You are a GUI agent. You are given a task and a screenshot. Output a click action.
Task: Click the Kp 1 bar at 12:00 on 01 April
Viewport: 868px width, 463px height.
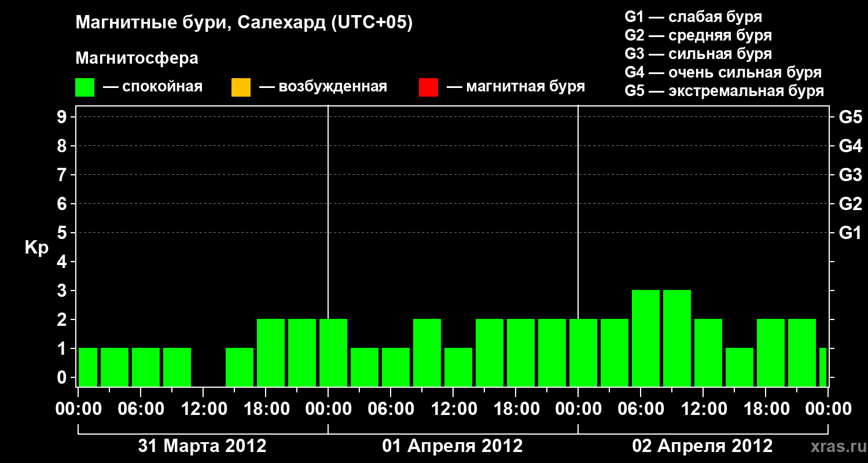click(x=458, y=367)
